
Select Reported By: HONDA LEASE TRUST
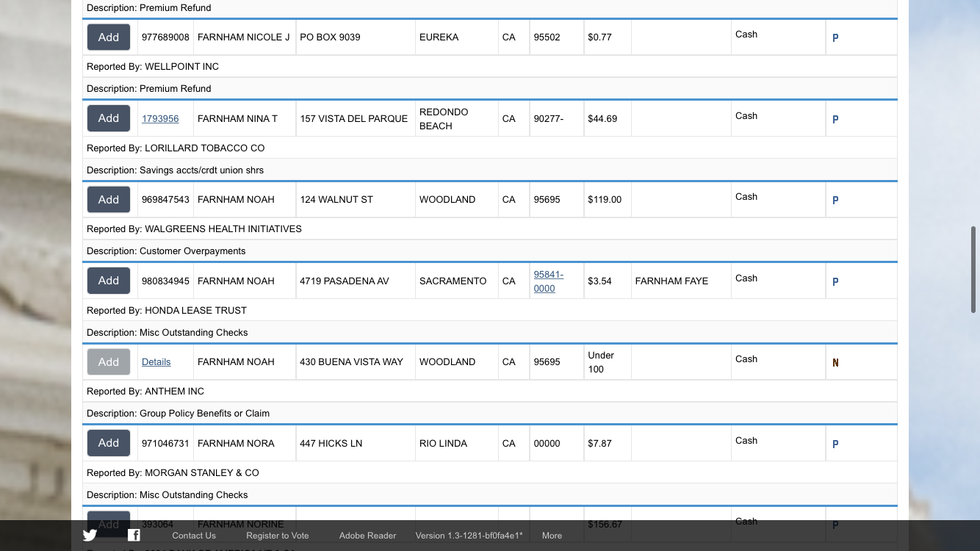(167, 310)
